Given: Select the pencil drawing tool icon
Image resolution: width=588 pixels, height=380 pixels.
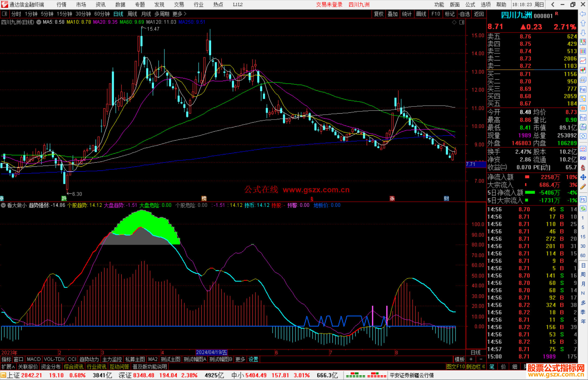Looking at the screenshot, I should [x=583, y=187].
